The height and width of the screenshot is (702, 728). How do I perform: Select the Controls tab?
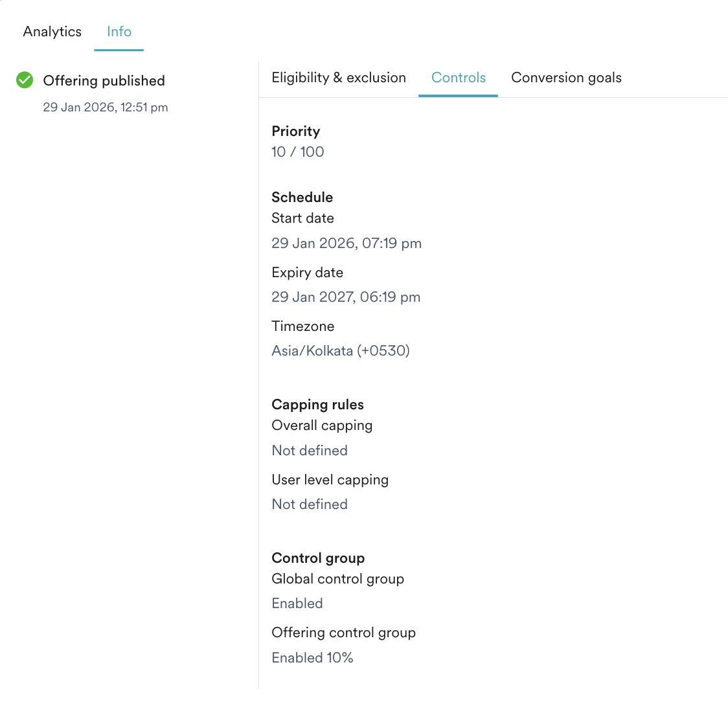click(x=459, y=78)
